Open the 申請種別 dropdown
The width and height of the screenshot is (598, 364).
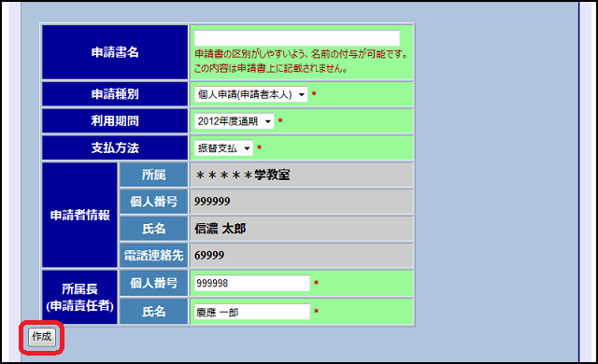[x=251, y=94]
